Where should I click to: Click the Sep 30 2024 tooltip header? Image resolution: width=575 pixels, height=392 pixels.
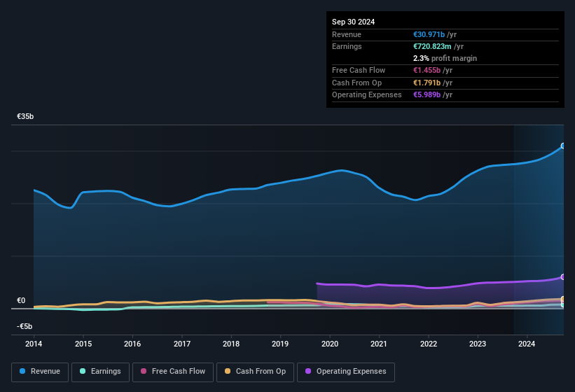[x=353, y=22]
